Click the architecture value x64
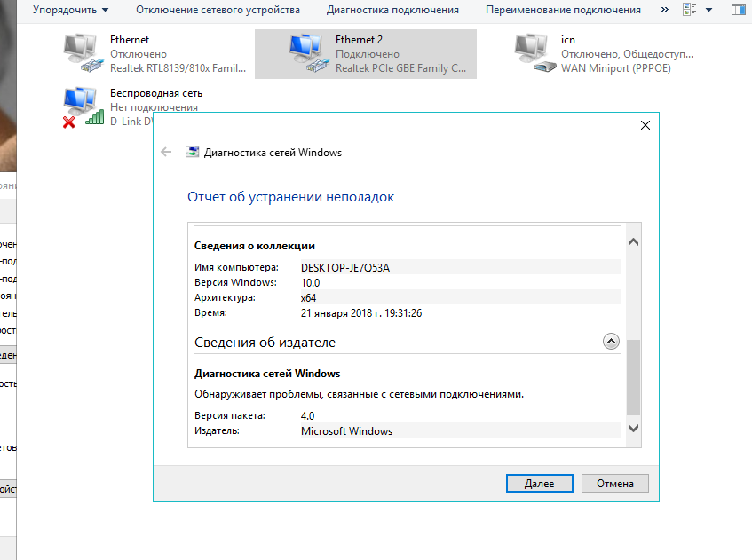 point(308,297)
